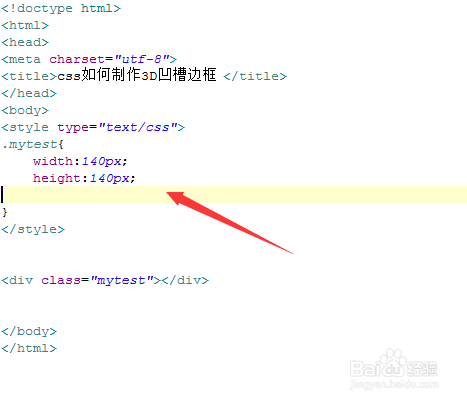467x402 pixels.
Task: Click the "mytest" class value in div
Action: pos(122,280)
